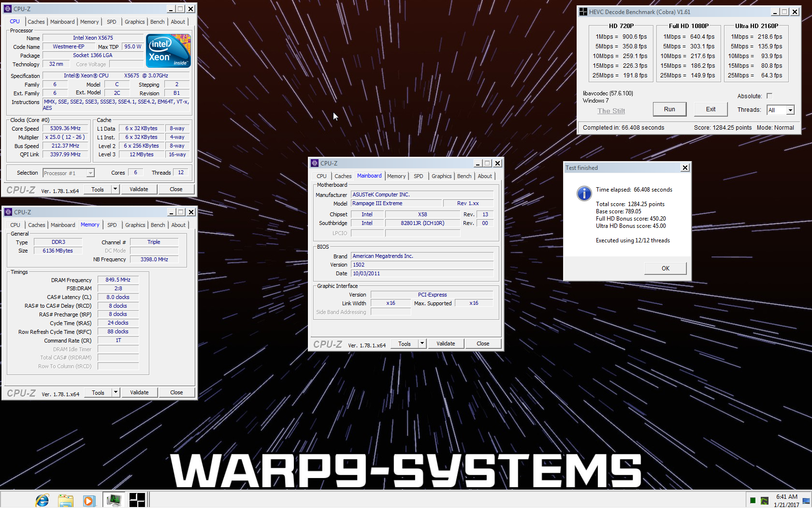Open the Processor selection dropdown
This screenshot has height=508, width=812.
90,173
